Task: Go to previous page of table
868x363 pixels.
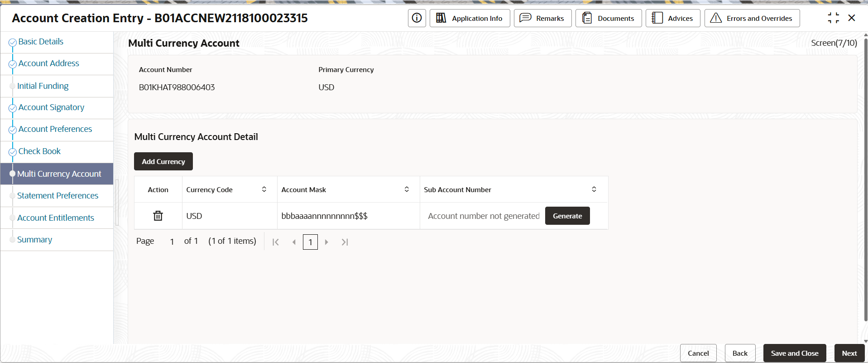Action: (294, 242)
